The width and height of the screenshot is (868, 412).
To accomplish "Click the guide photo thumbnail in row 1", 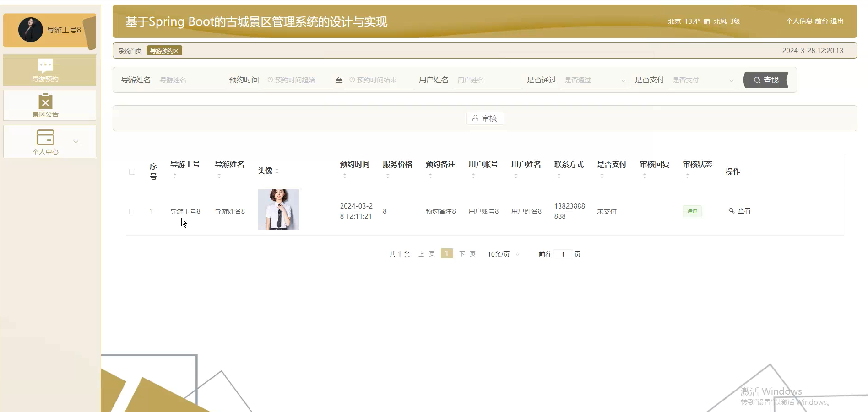I will [278, 210].
